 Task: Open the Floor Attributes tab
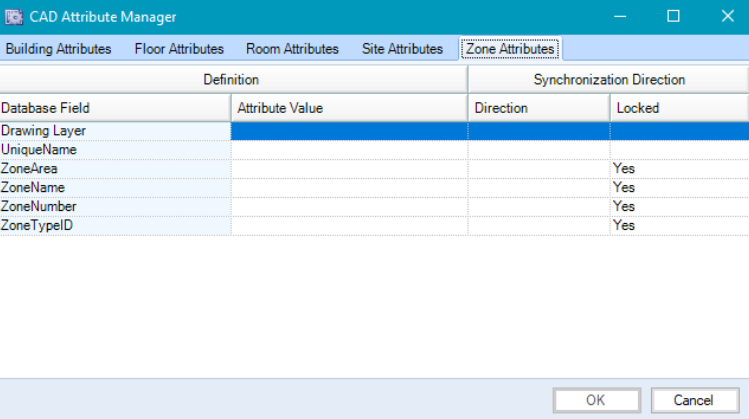click(179, 49)
